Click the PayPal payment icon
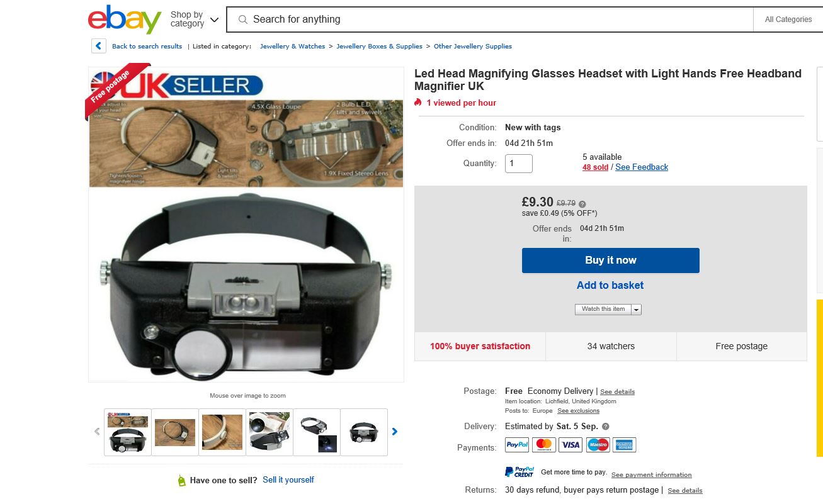 [x=517, y=445]
